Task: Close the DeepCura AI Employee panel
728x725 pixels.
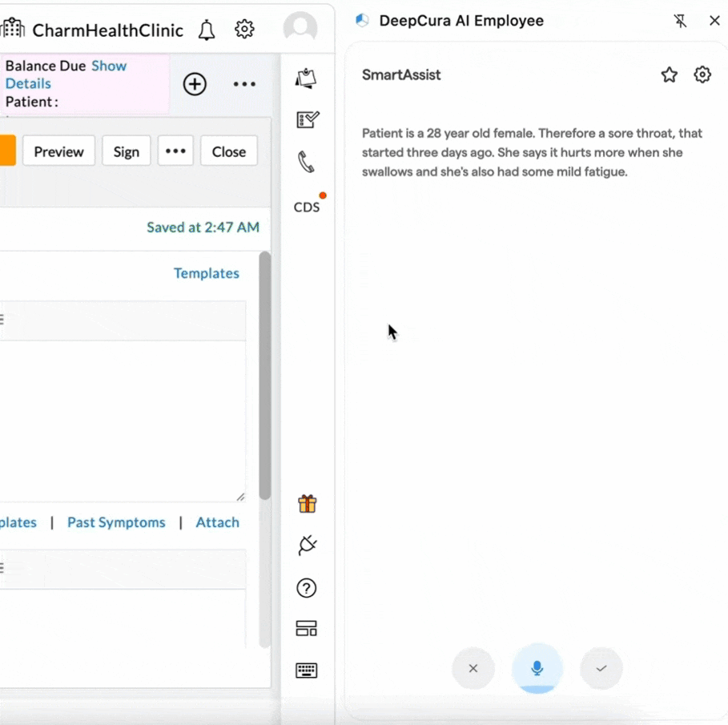Action: pyautogui.click(x=714, y=21)
